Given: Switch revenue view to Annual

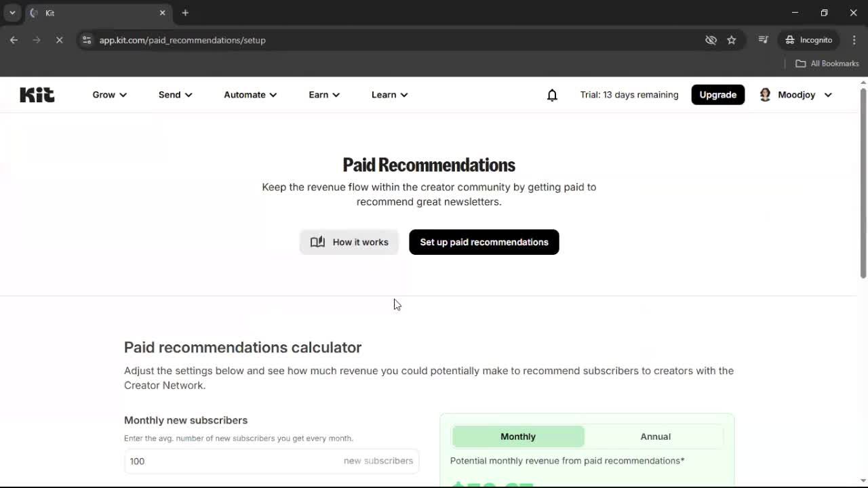Looking at the screenshot, I should tap(654, 436).
